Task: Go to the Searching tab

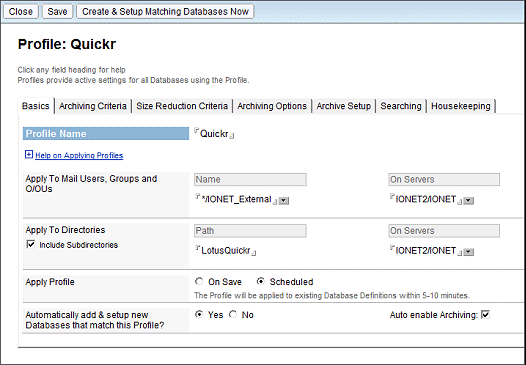Action: click(x=401, y=106)
